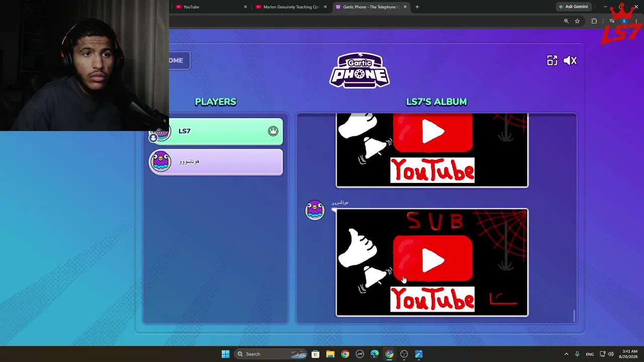This screenshot has height=362, width=644.
Task: Select the Gartic Phone browser tab
Action: 370,7
